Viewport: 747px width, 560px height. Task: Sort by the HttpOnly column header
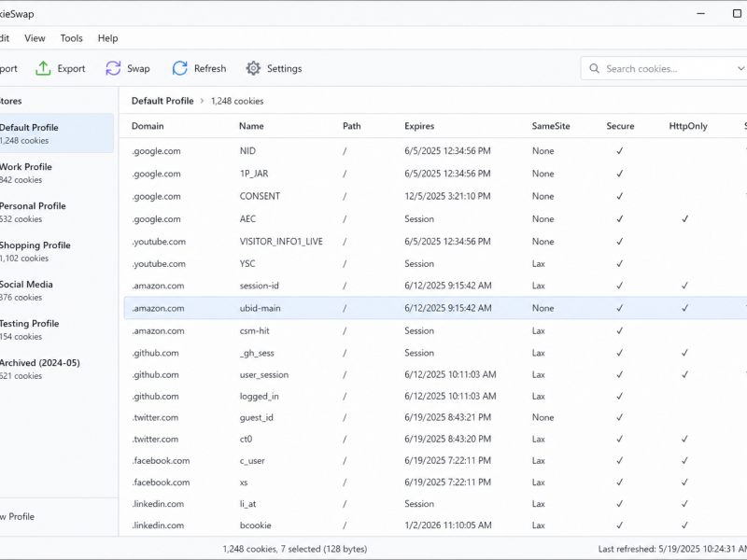[x=688, y=126]
